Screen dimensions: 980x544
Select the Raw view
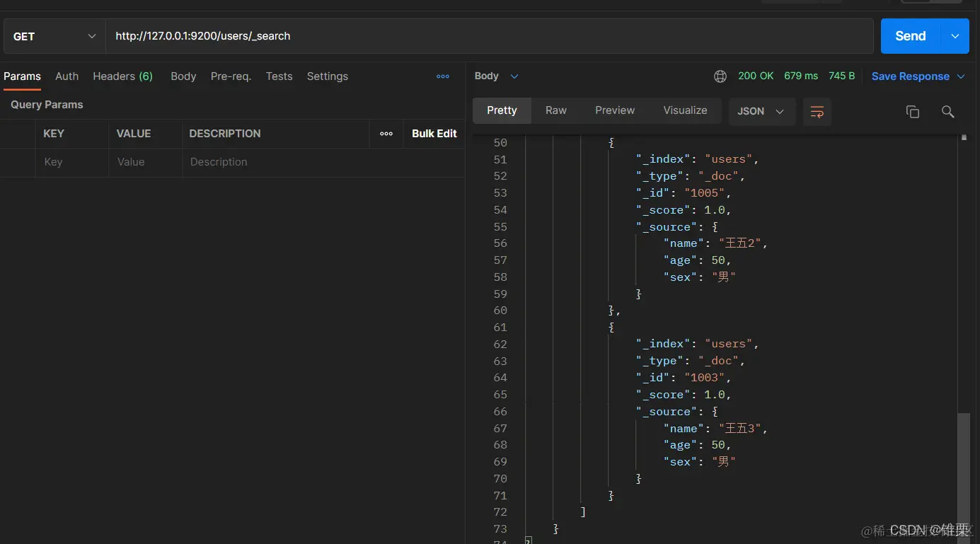pos(556,110)
